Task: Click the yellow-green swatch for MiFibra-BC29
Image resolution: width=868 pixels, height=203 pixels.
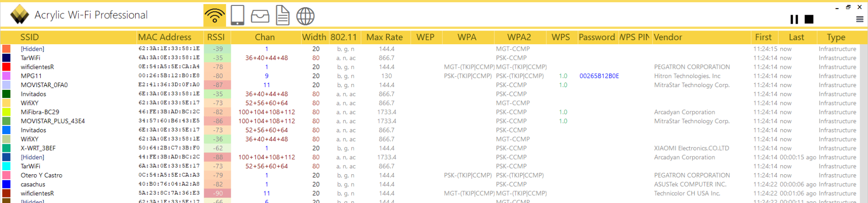Action: (x=6, y=112)
